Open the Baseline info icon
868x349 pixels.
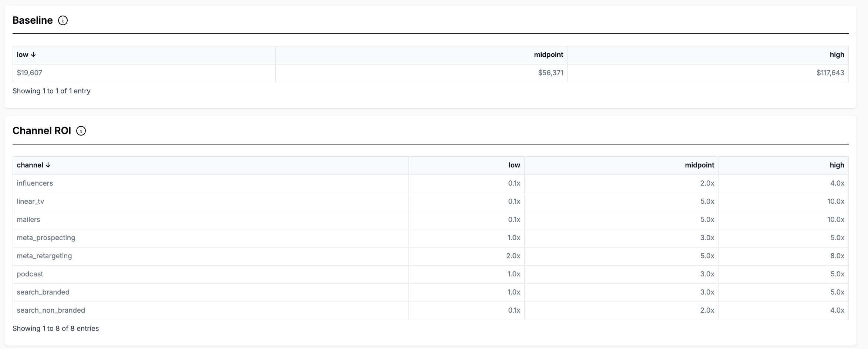pyautogui.click(x=63, y=20)
